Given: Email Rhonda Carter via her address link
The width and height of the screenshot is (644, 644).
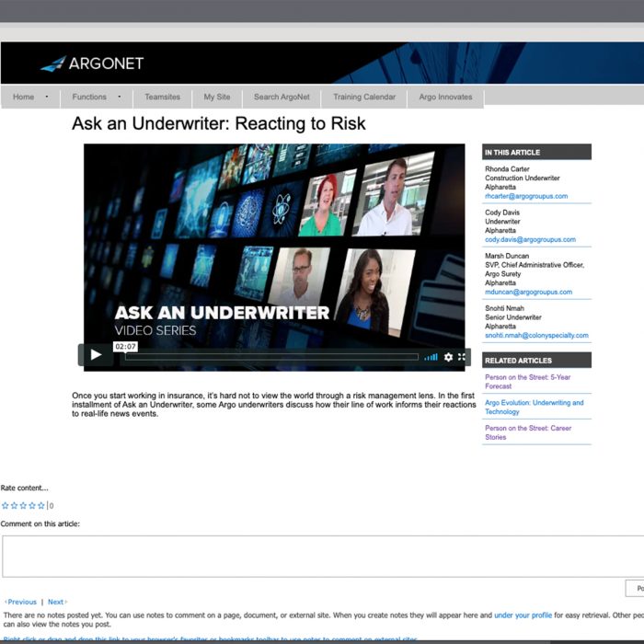Looking at the screenshot, I should click(526, 196).
